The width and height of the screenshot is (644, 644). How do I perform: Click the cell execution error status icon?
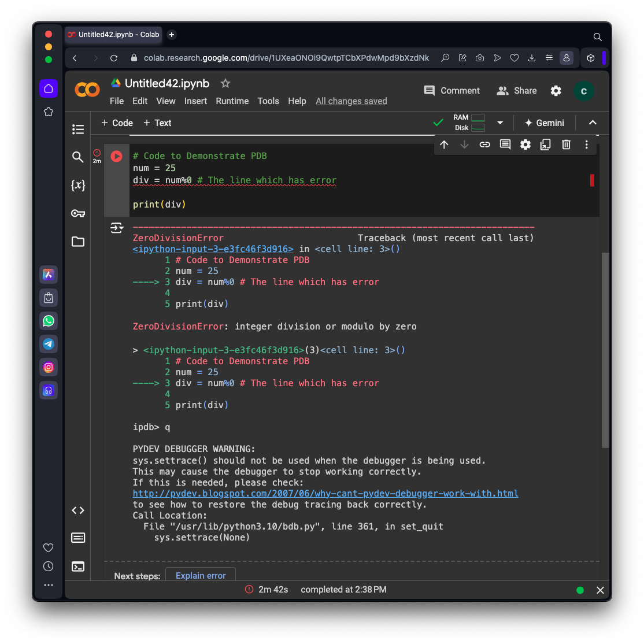(97, 153)
